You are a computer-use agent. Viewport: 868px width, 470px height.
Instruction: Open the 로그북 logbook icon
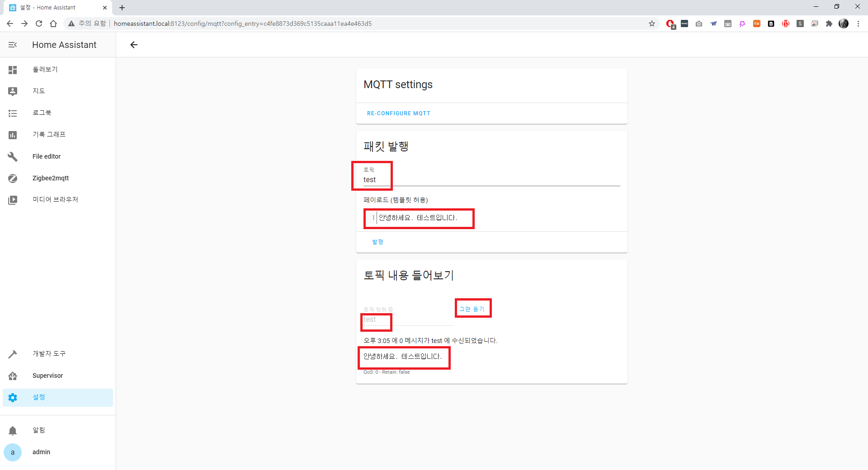click(x=13, y=113)
